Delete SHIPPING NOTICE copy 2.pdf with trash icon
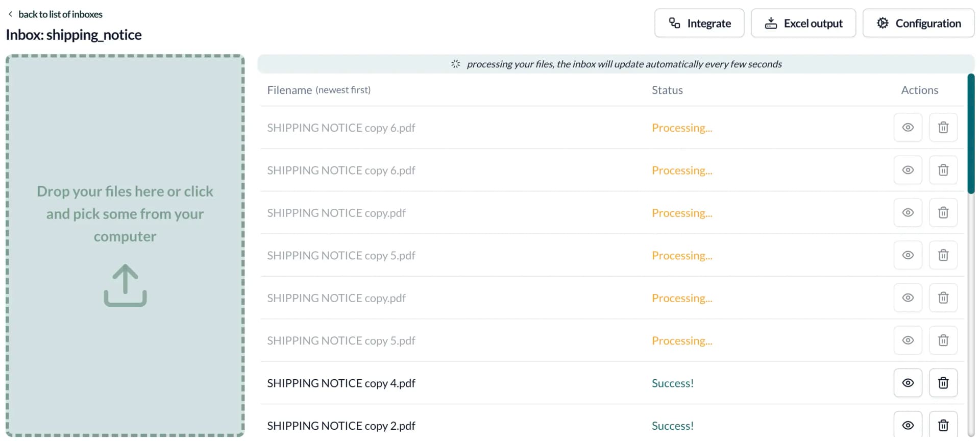980x441 pixels. coord(943,425)
